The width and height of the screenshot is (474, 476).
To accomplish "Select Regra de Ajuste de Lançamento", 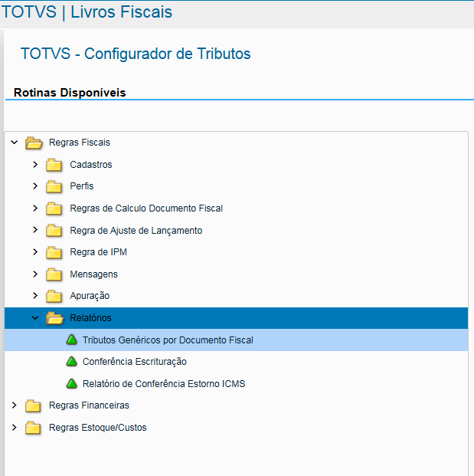I will pos(136,231).
